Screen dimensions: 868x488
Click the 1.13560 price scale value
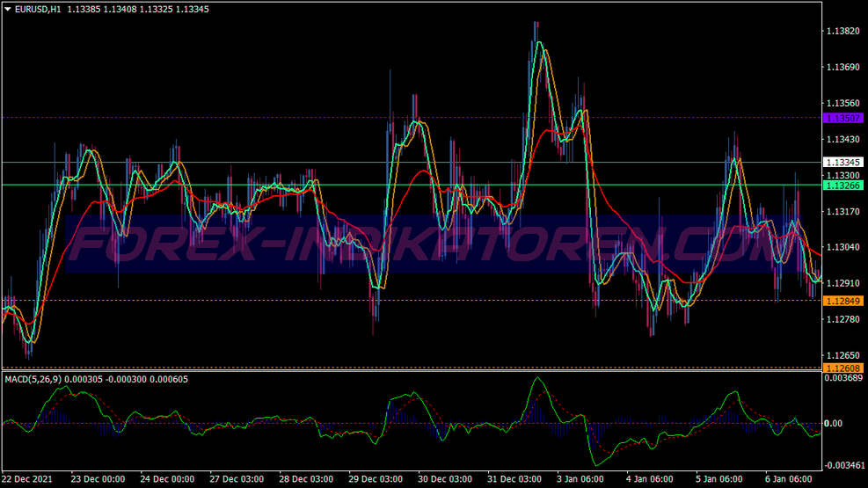[843, 103]
